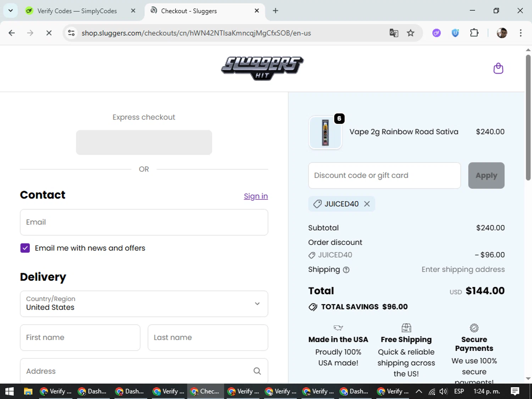
Task: Click the browser URL address bar
Action: (227, 33)
